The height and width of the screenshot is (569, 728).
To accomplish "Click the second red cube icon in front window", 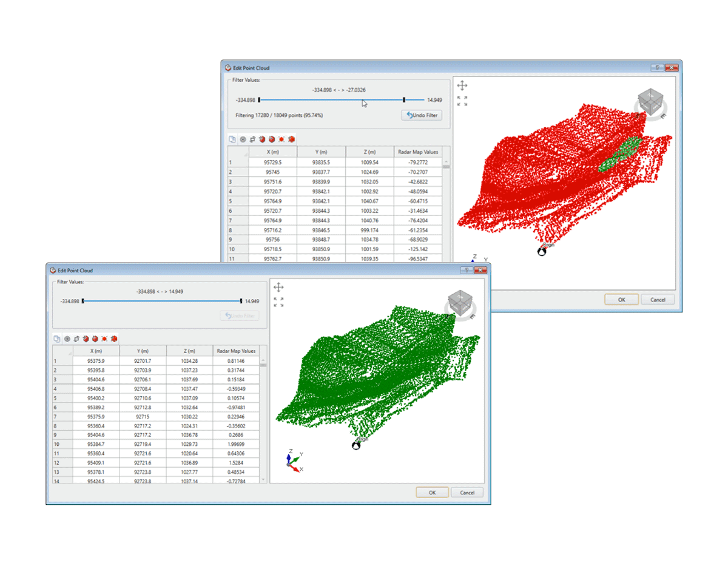I will coord(95,338).
